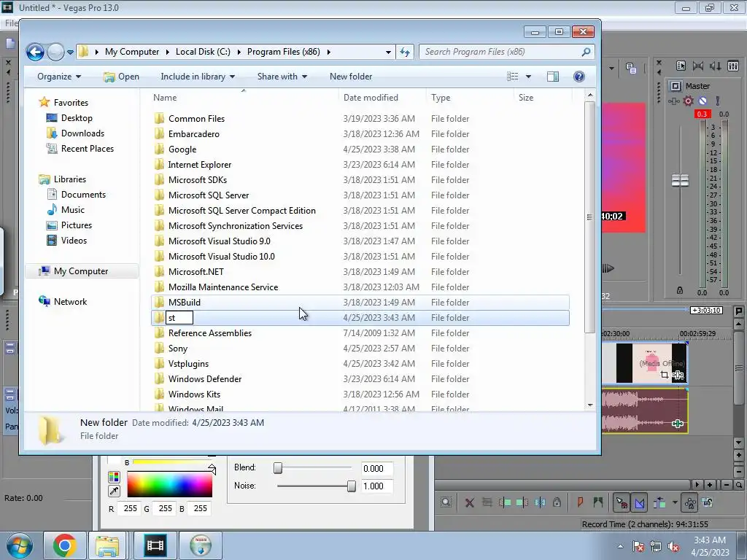The width and height of the screenshot is (747, 560).
Task: Click the downmix output icon in mixer
Action: 698,66
